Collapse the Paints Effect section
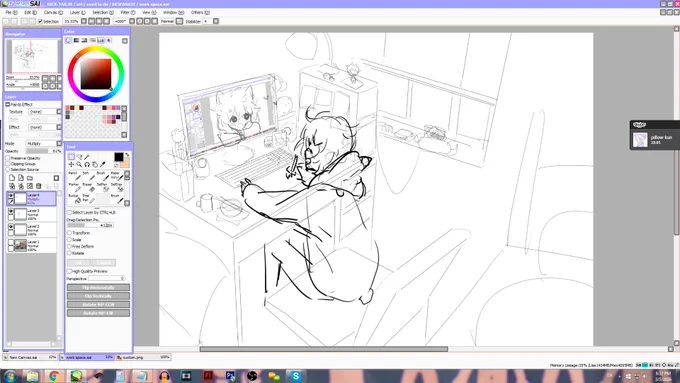 click(7, 105)
